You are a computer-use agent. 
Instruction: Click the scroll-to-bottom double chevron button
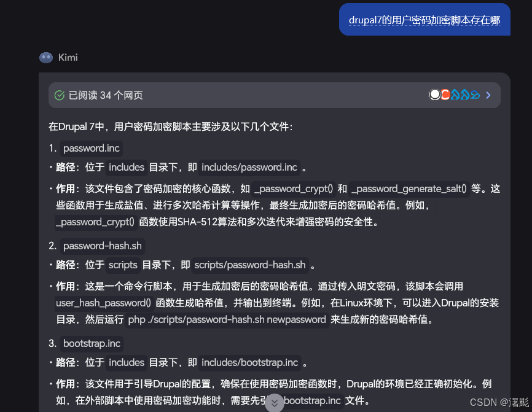click(x=275, y=403)
